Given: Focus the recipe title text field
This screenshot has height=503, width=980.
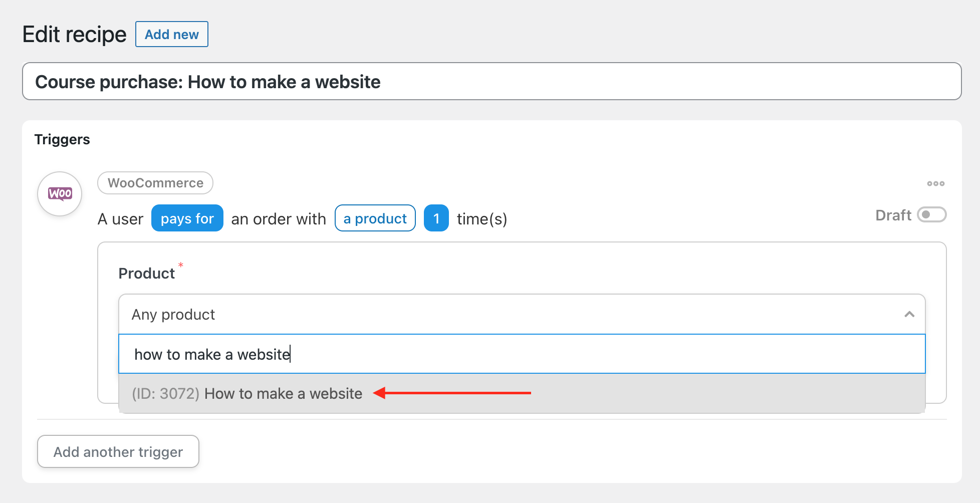Looking at the screenshot, I should 492,82.
